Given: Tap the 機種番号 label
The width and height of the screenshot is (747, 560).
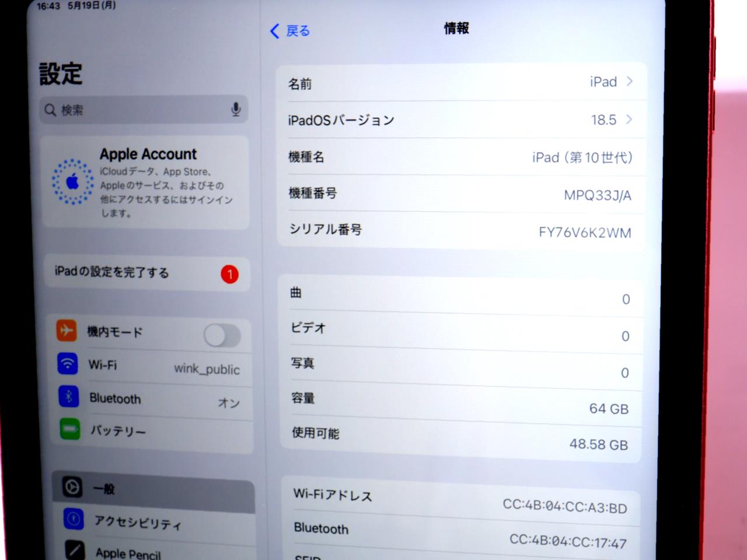Looking at the screenshot, I should (x=312, y=193).
